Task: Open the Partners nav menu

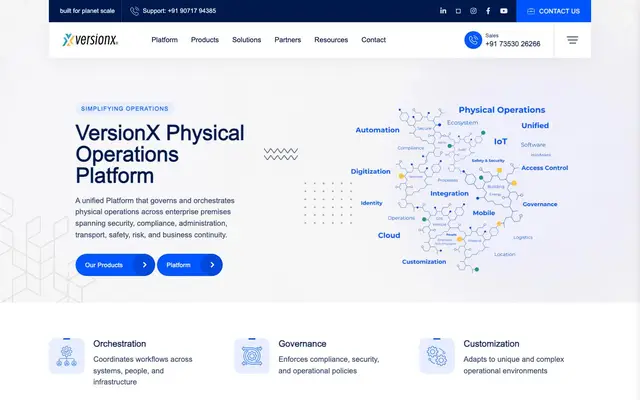Action: point(288,40)
